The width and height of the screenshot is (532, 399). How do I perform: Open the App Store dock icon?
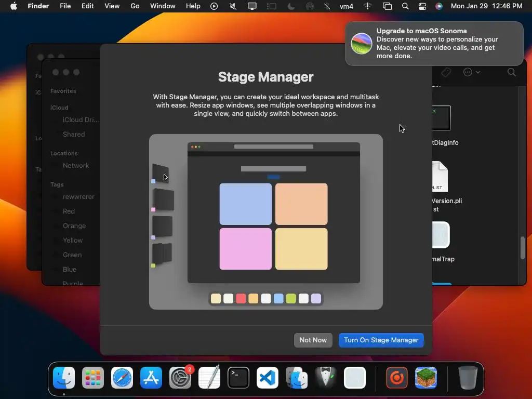click(151, 378)
